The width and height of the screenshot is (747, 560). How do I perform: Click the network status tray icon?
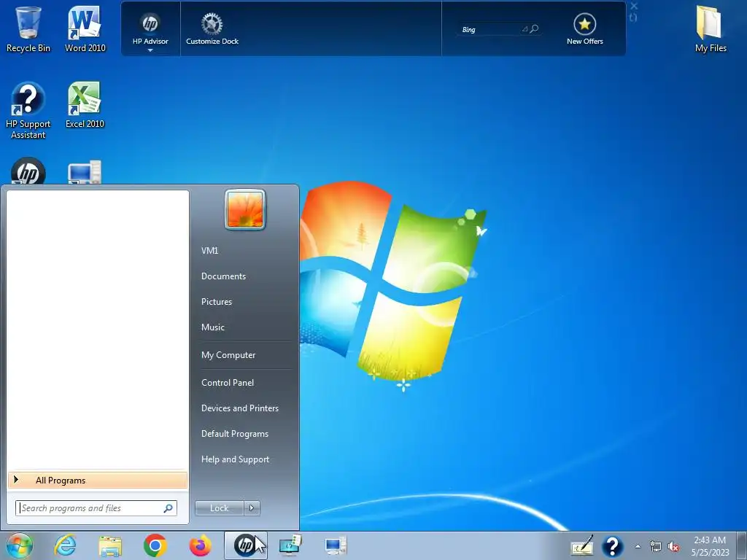click(x=656, y=547)
